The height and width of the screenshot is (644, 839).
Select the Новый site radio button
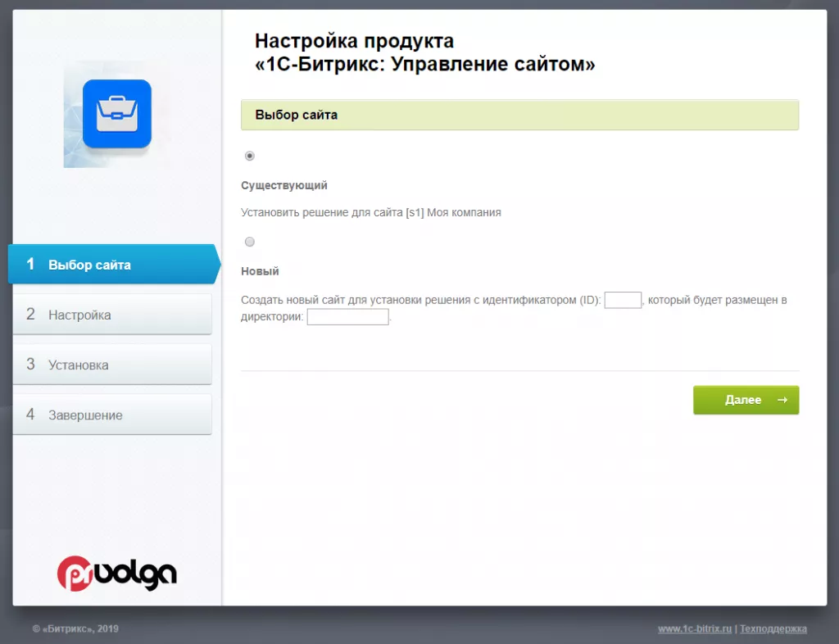[x=249, y=242]
